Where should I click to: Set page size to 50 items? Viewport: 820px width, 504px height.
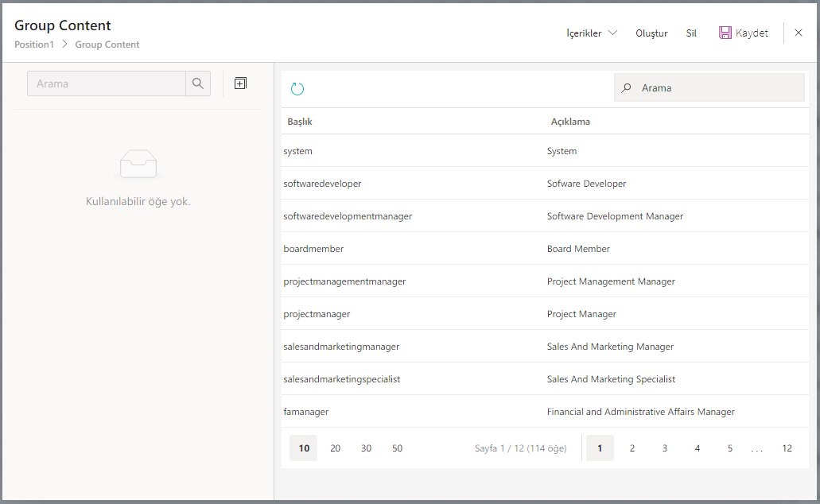pos(397,448)
